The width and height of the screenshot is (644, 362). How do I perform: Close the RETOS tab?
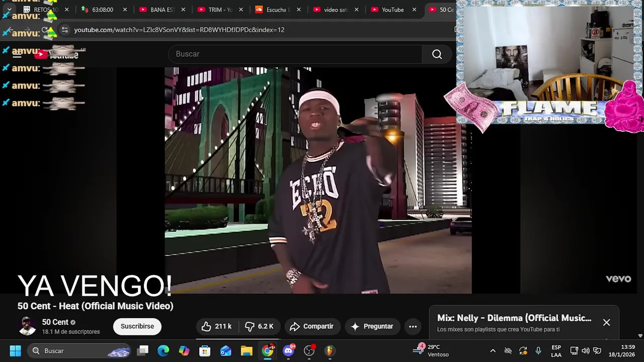point(66,10)
